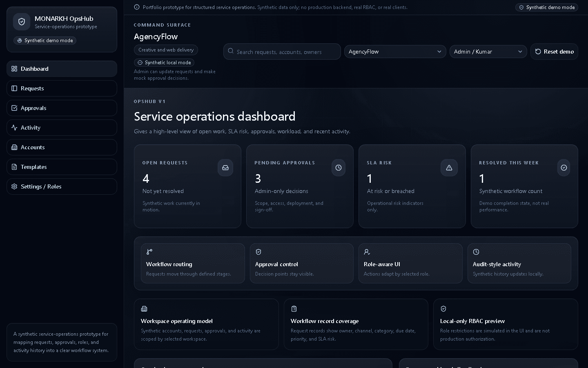Click the clock icon on Pending Approvals card

tap(339, 168)
